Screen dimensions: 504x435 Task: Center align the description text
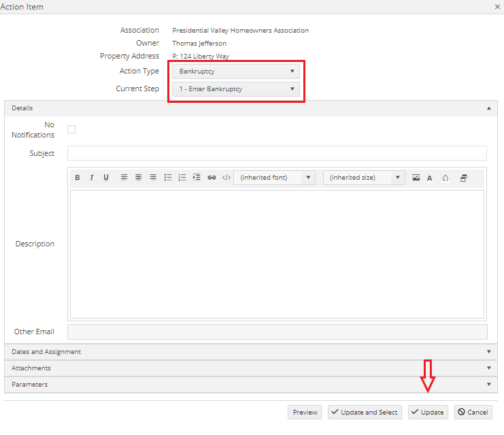[139, 178]
